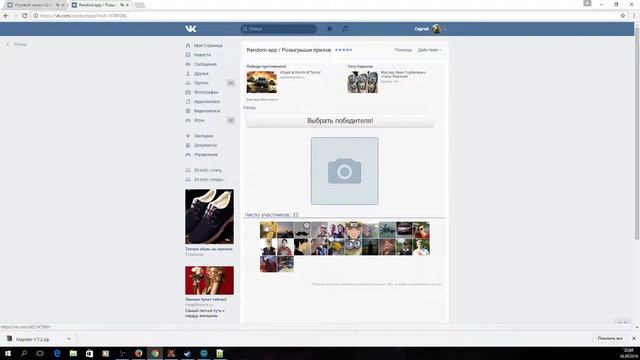Launch Edge from the taskbar
Viewport: 640px width, 360px height.
57,353
